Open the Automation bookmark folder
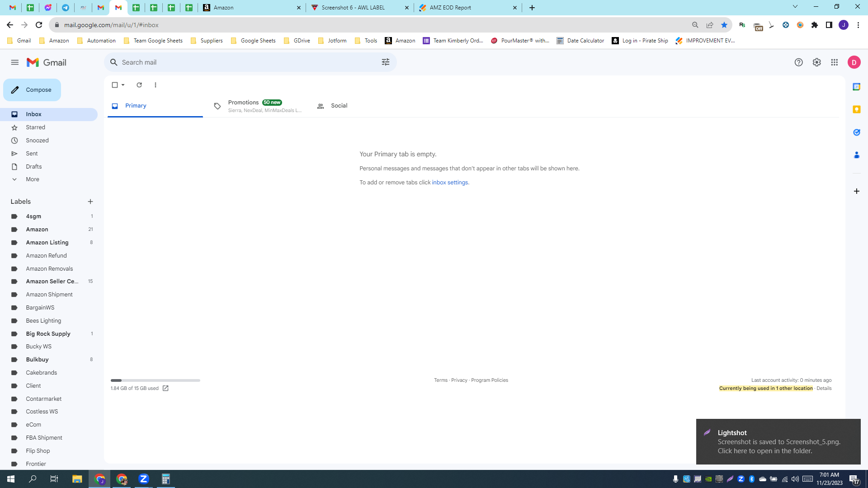The height and width of the screenshot is (488, 868). click(x=97, y=41)
